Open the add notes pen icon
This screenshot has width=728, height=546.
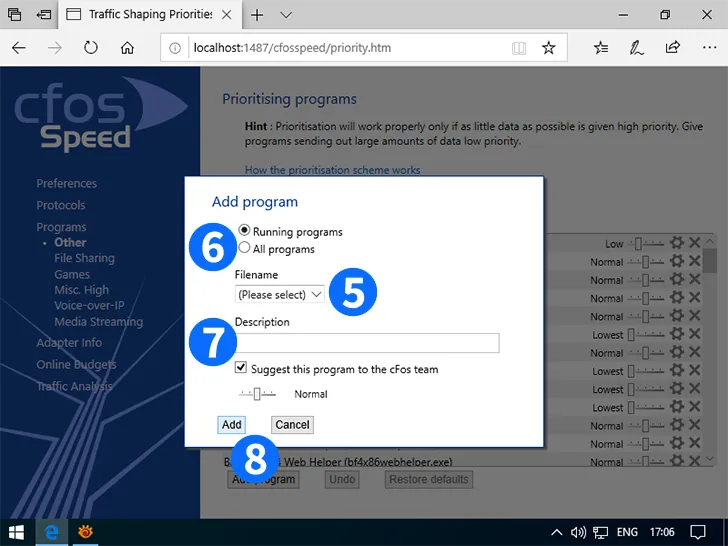click(x=637, y=47)
